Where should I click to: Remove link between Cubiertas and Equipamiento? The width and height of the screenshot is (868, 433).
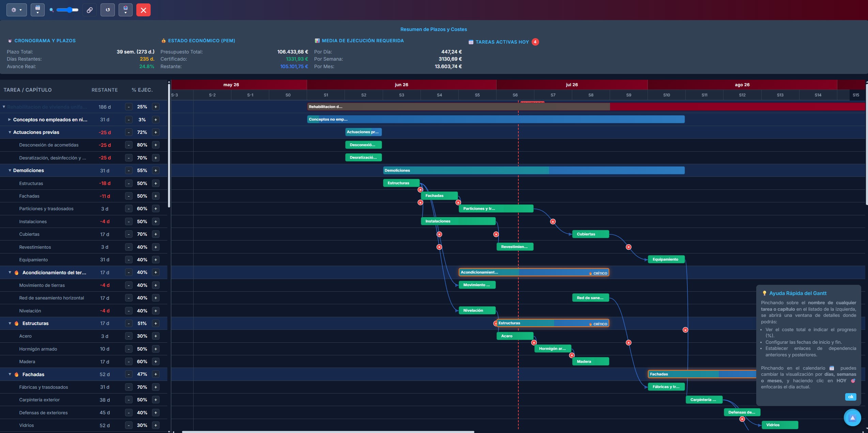click(x=628, y=247)
